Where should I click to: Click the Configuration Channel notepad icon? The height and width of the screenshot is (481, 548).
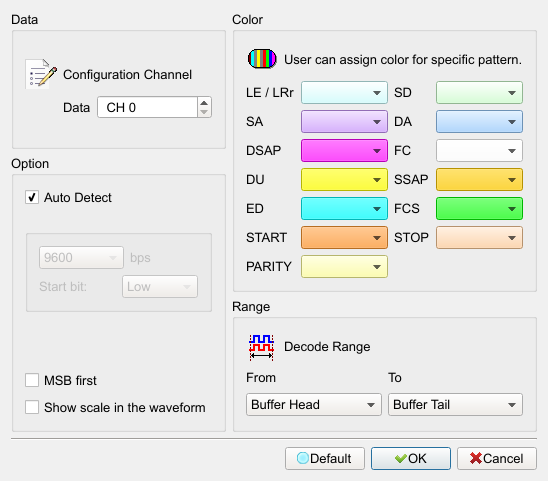click(41, 74)
